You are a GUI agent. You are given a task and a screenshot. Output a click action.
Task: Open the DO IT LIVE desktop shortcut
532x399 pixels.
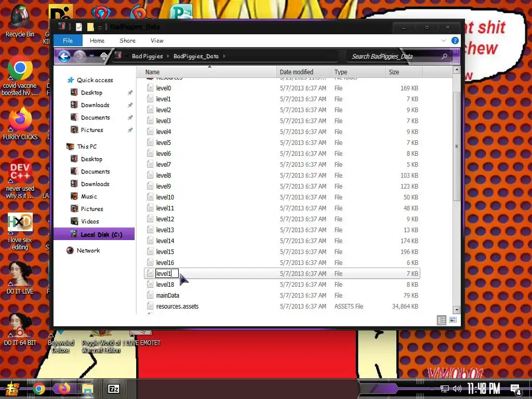point(20,278)
